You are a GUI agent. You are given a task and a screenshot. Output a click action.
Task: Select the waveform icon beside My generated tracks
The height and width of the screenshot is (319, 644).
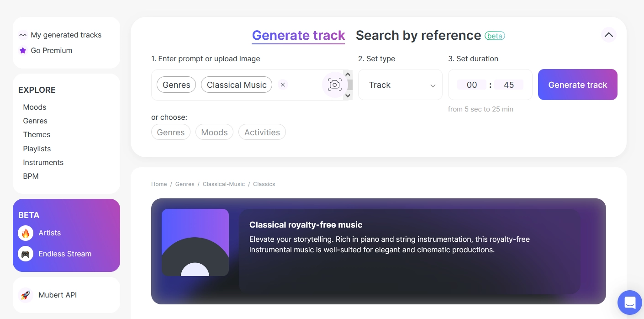coord(23,35)
